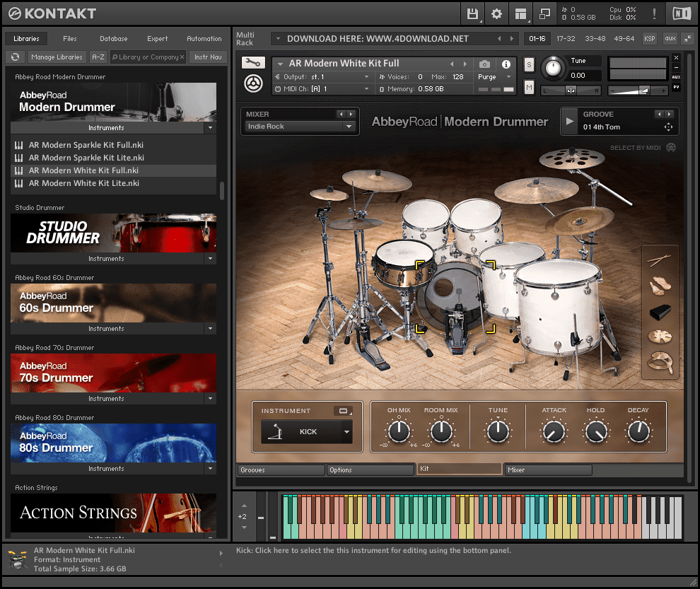Toggle the KSP multi script button
Image resolution: width=700 pixels, height=589 pixels.
point(650,38)
